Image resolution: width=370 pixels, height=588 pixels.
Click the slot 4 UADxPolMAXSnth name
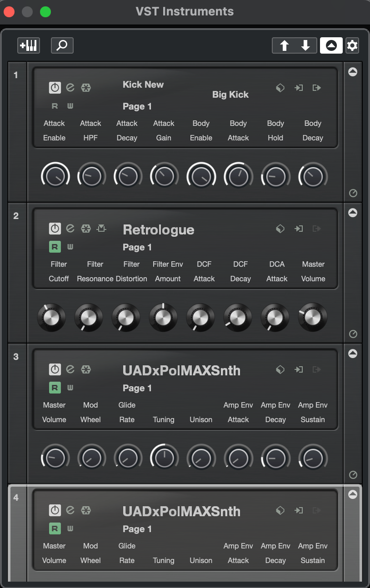181,511
